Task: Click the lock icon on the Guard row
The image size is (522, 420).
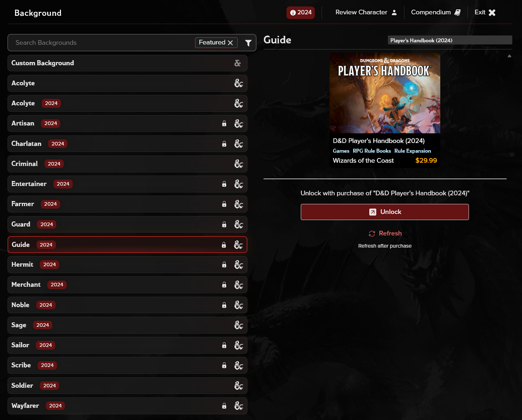Action: click(224, 224)
